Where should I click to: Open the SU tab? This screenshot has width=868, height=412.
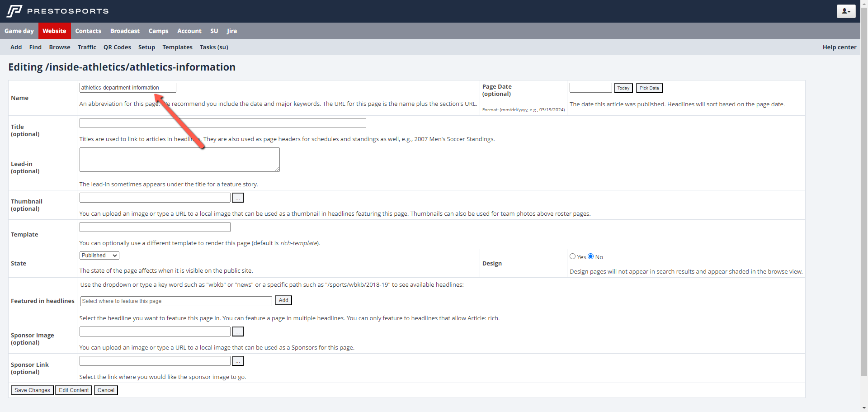214,31
